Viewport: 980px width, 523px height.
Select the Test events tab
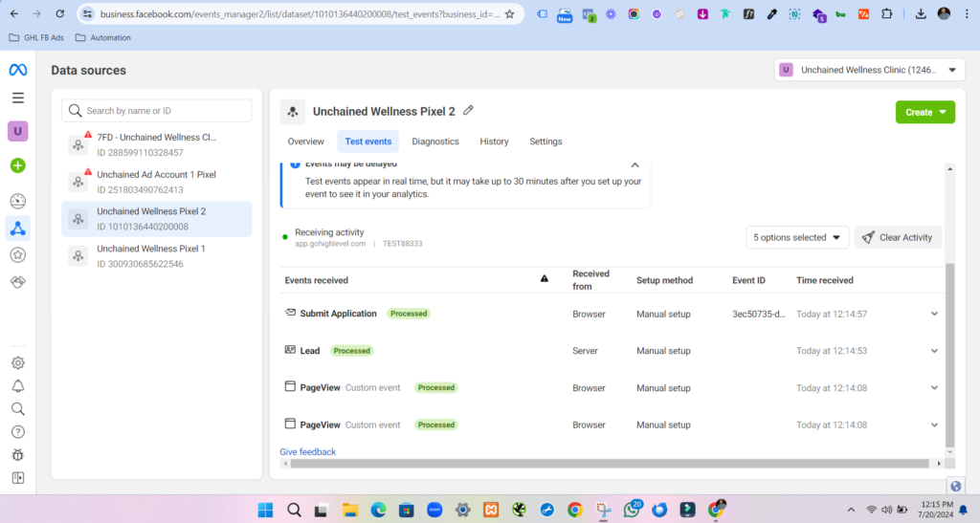pyautogui.click(x=368, y=142)
